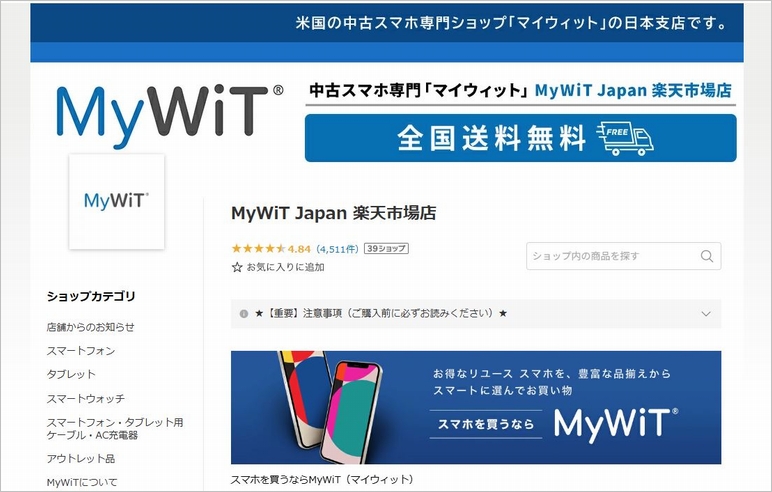Focus the ショップ内の商品を探す search field
Viewport: 772px width, 492px height.
pos(623,256)
